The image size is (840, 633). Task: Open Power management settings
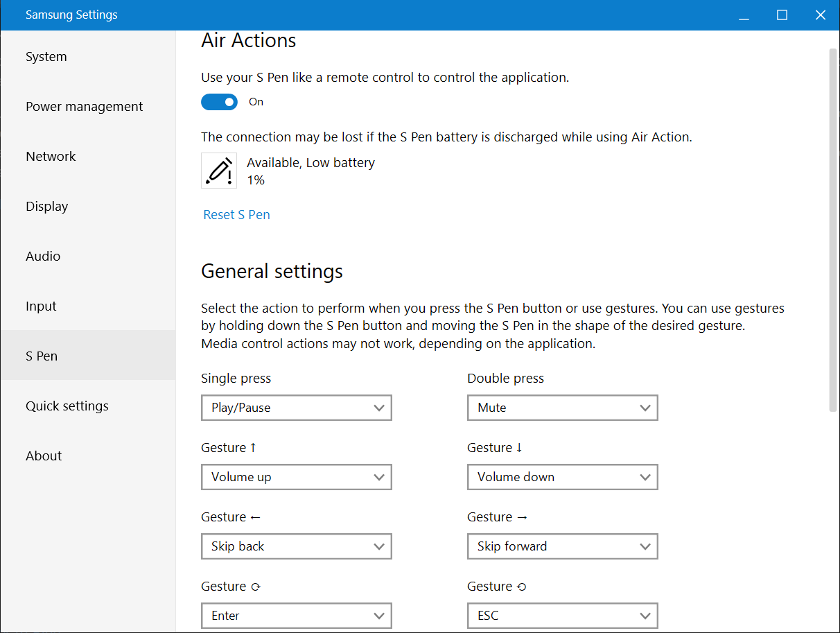[x=88, y=107]
